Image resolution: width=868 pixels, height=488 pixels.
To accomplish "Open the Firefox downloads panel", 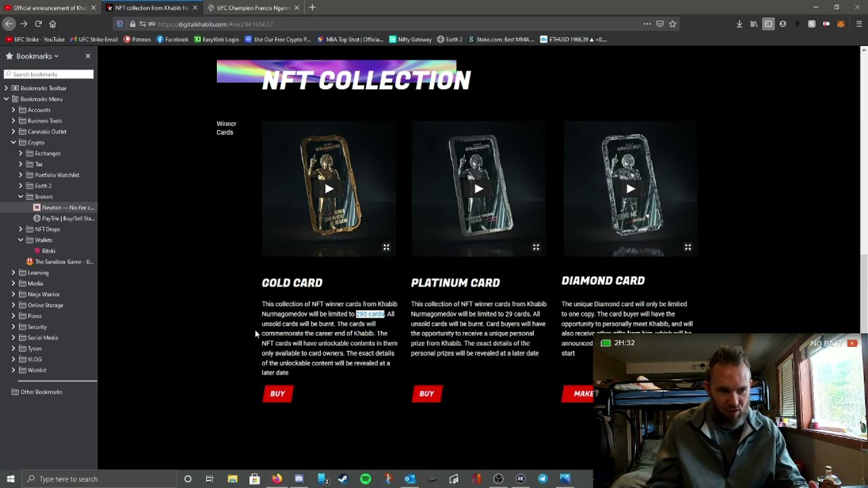I will point(739,24).
